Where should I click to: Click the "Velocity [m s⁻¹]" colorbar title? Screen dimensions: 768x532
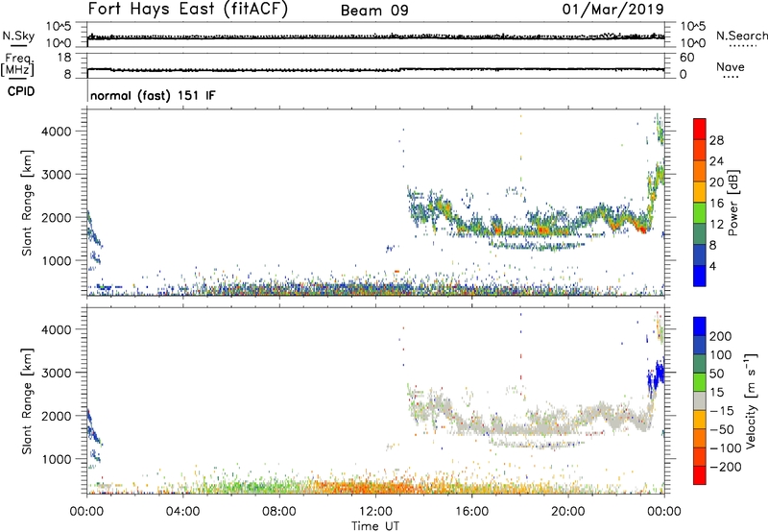750,400
